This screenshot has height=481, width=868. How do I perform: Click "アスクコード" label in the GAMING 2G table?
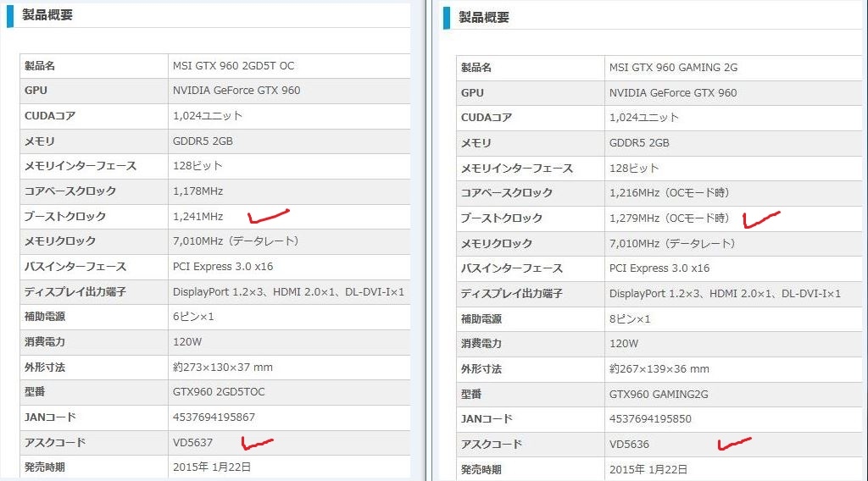492,445
